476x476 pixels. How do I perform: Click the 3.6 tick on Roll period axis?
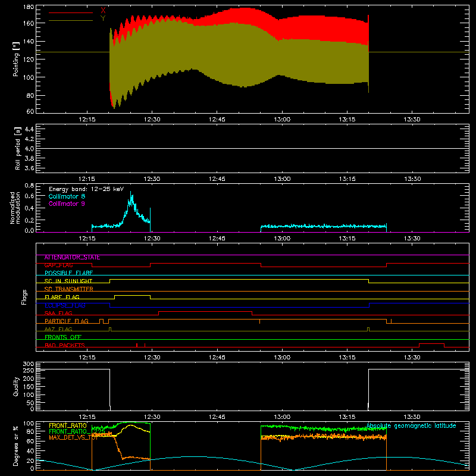tap(29, 168)
